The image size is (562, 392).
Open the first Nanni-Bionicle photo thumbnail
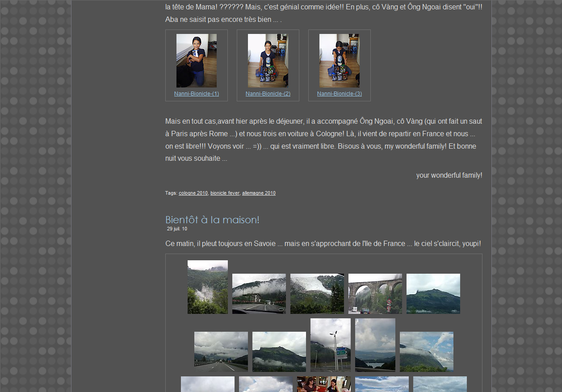[197, 61]
